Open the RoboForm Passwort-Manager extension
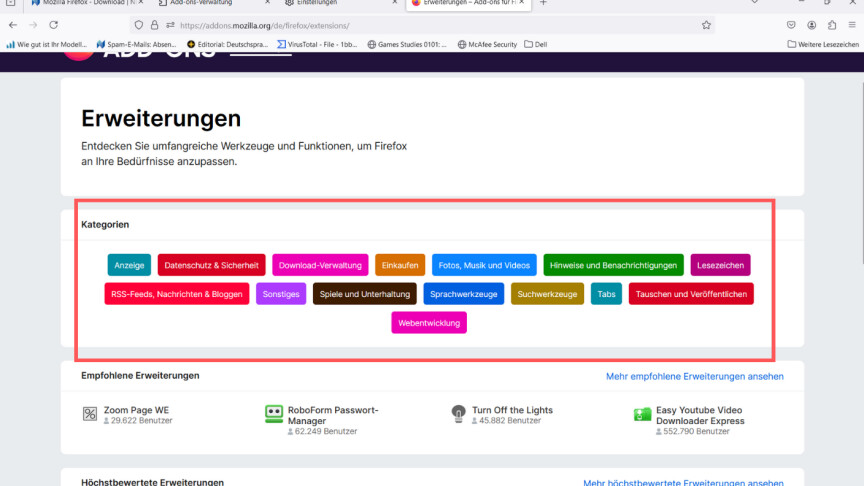This screenshot has width=864, height=486. (x=333, y=415)
